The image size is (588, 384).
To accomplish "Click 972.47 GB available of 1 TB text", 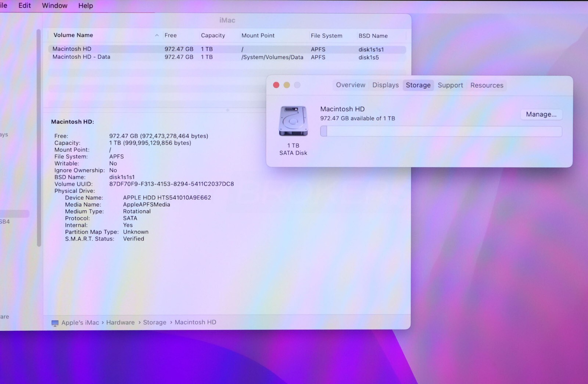I will point(358,118).
